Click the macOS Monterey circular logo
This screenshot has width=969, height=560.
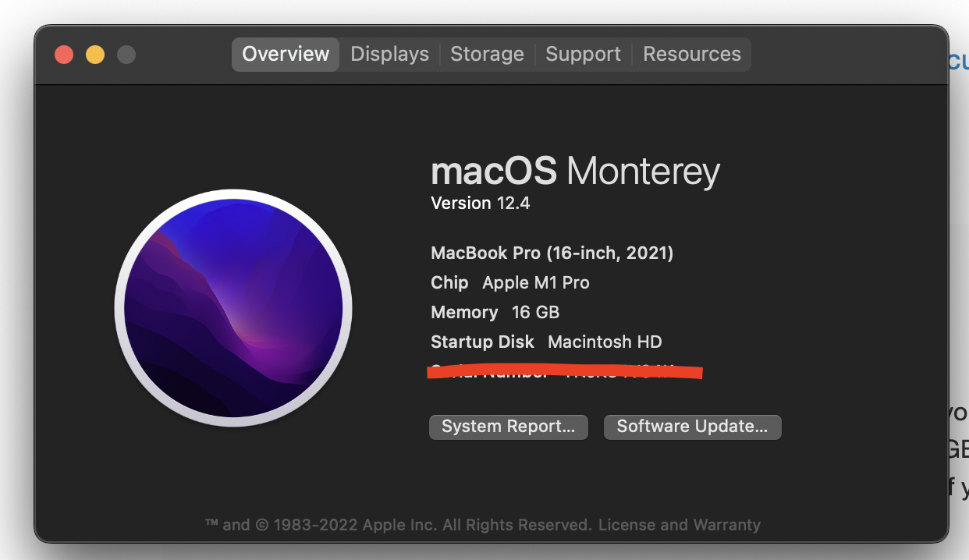[233, 308]
